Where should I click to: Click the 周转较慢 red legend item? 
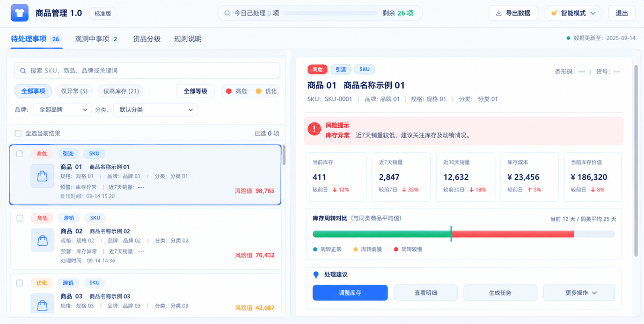408,249
